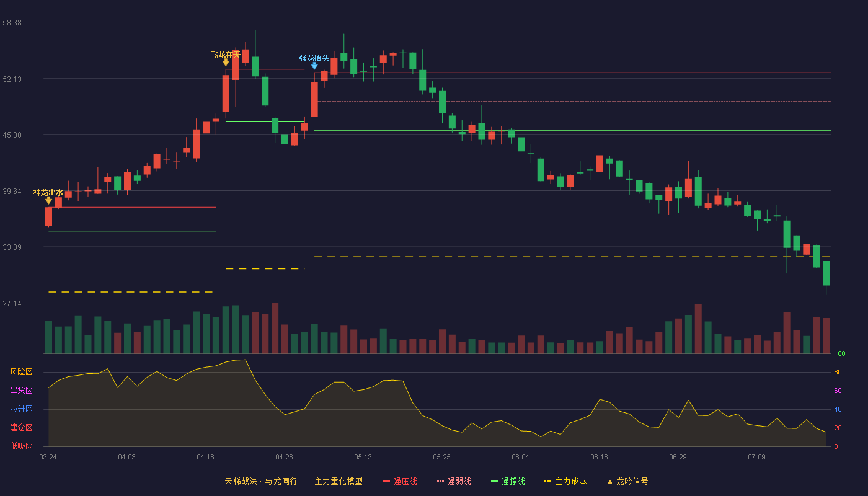Select the 出货区 zone label

[21, 391]
